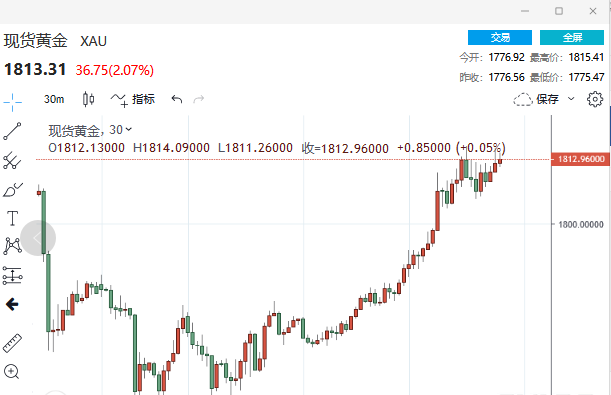Expand the 现货黄金, 30 legend chevron
The width and height of the screenshot is (611, 395).
click(129, 129)
